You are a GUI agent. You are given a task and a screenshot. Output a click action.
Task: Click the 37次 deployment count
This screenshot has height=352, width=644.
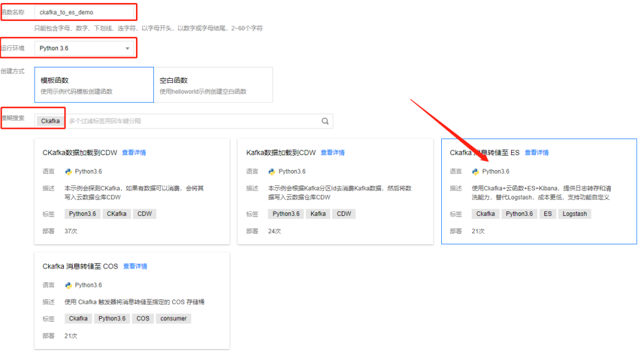coord(70,231)
